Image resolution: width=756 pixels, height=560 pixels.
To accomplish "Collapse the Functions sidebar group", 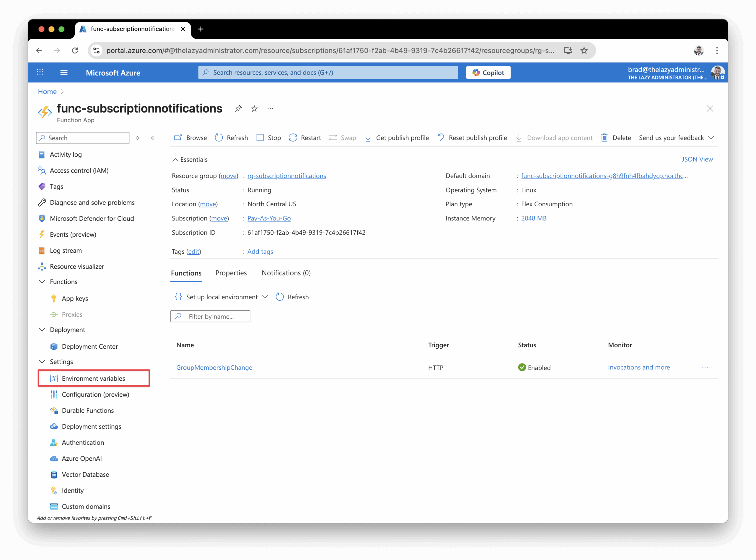I will (x=42, y=282).
